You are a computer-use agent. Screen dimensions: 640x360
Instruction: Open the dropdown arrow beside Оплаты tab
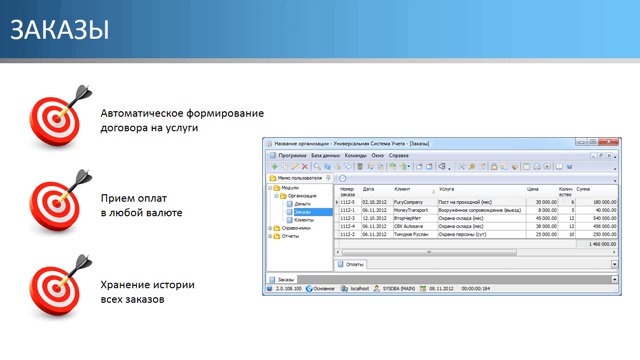coord(614,264)
